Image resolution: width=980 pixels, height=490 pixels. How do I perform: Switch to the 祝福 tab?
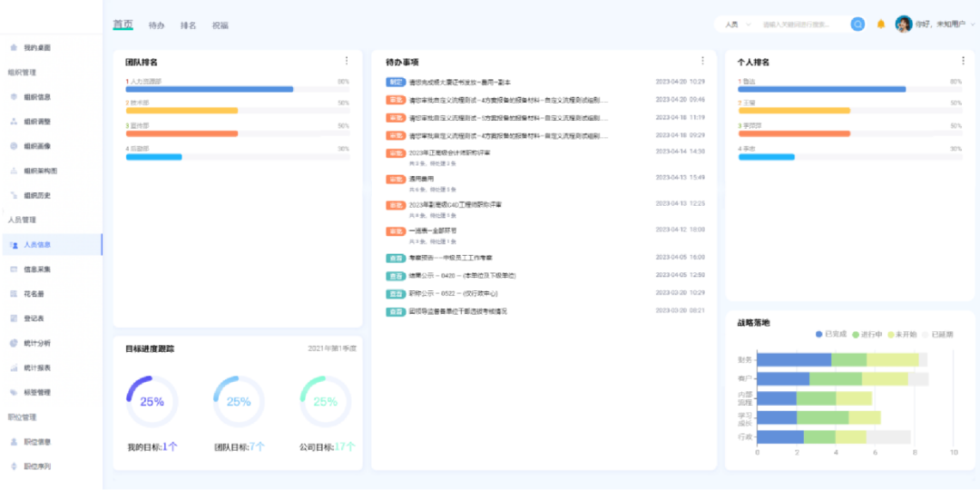click(x=220, y=25)
